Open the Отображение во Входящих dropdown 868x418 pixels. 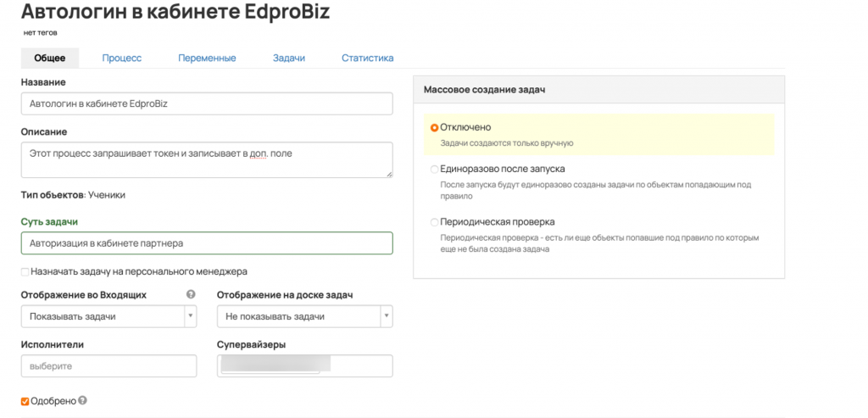[x=109, y=317]
